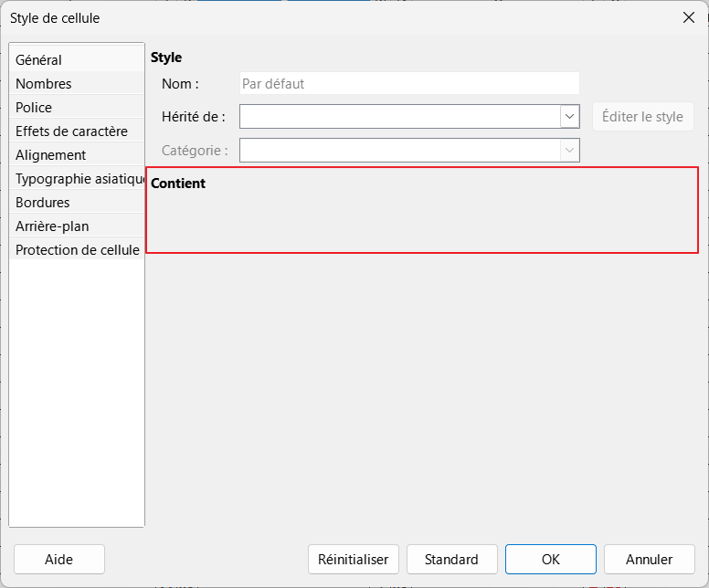Screen dimensions: 709x588
Task: Switch to the Bordures tab
Action: (x=43, y=203)
